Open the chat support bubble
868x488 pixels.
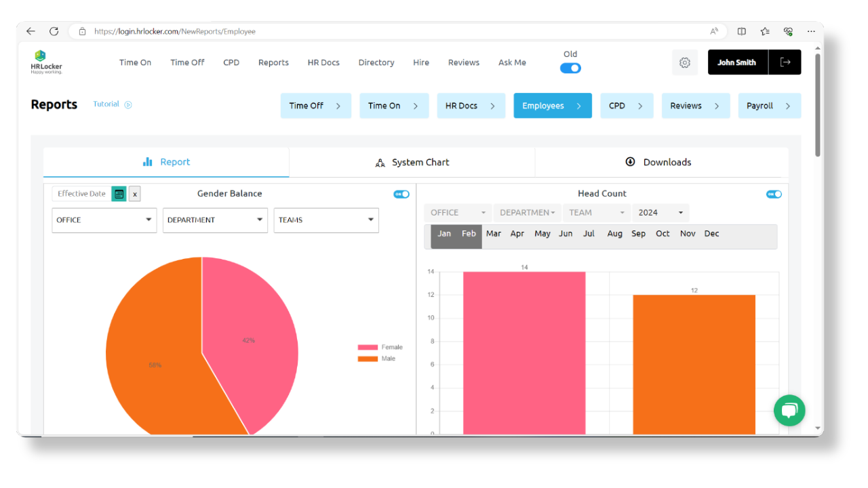point(789,410)
